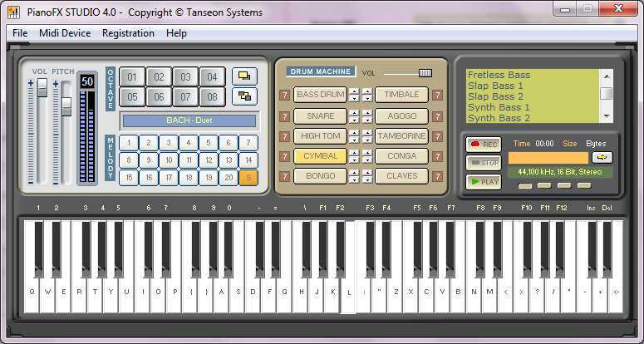
Task: Select octave button 01
Action: click(132, 76)
